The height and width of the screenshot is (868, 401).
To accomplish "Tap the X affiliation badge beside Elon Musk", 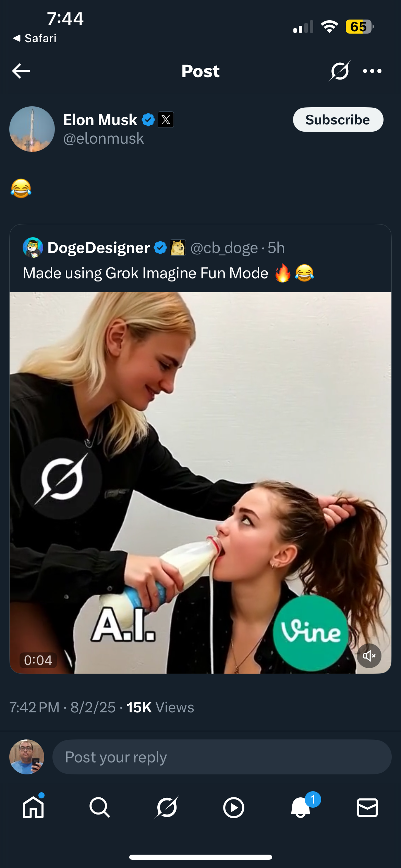I will 166,120.
